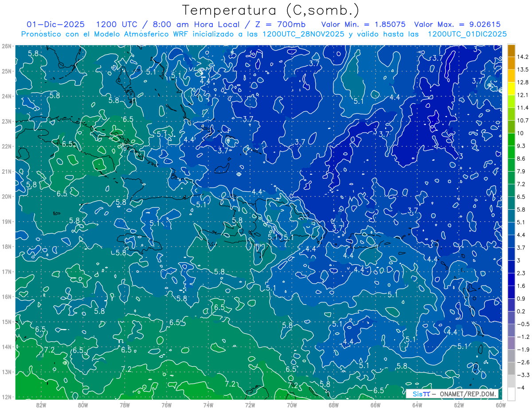Image resolution: width=532 pixels, height=411 pixels.
Task: Click the 62W longitude axis label
Action: click(x=459, y=405)
